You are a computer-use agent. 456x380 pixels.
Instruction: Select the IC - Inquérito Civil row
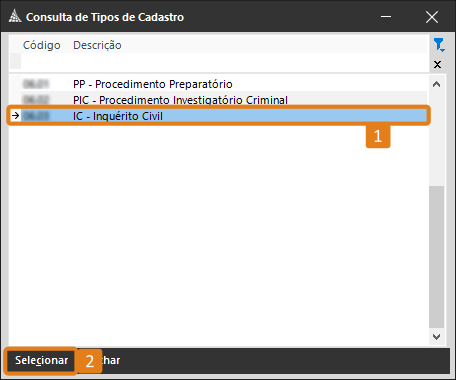(x=219, y=116)
